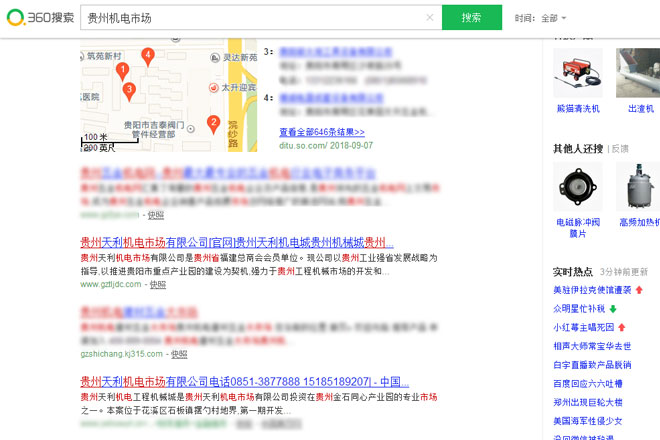Image resolution: width=660 pixels, height=440 pixels.
Task: Click gzshichang.kj315.com green URL text
Action: pyautogui.click(x=122, y=354)
